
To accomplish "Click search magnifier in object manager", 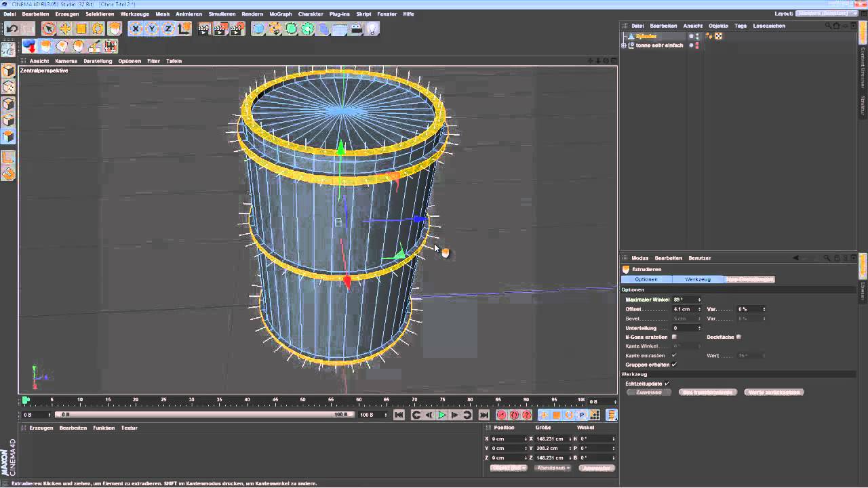I will pyautogui.click(x=828, y=26).
